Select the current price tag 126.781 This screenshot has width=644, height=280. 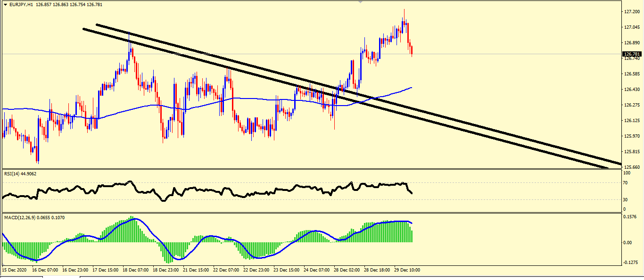[631, 54]
